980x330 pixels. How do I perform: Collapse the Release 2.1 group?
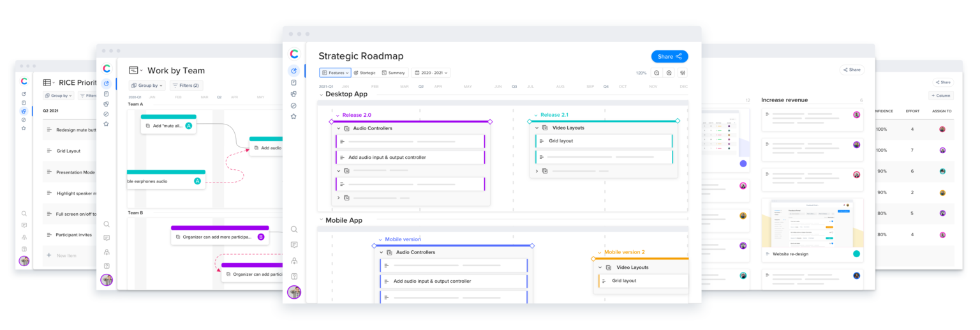click(x=536, y=116)
